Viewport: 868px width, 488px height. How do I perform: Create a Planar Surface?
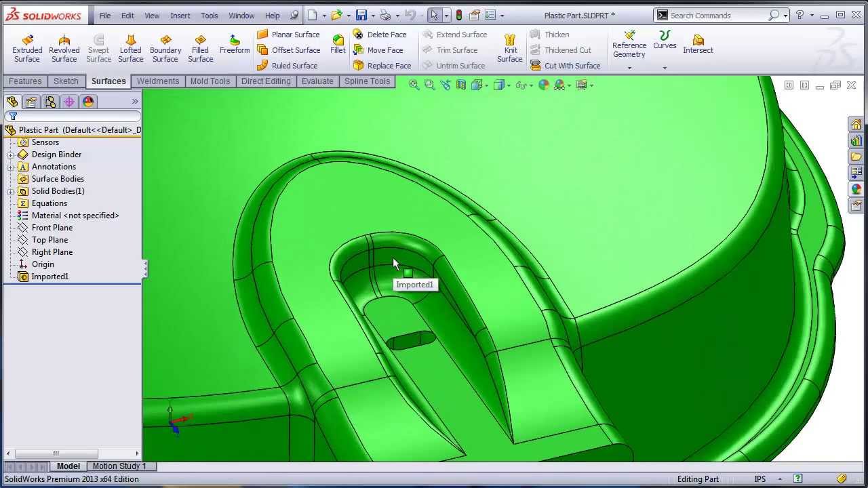tap(288, 35)
